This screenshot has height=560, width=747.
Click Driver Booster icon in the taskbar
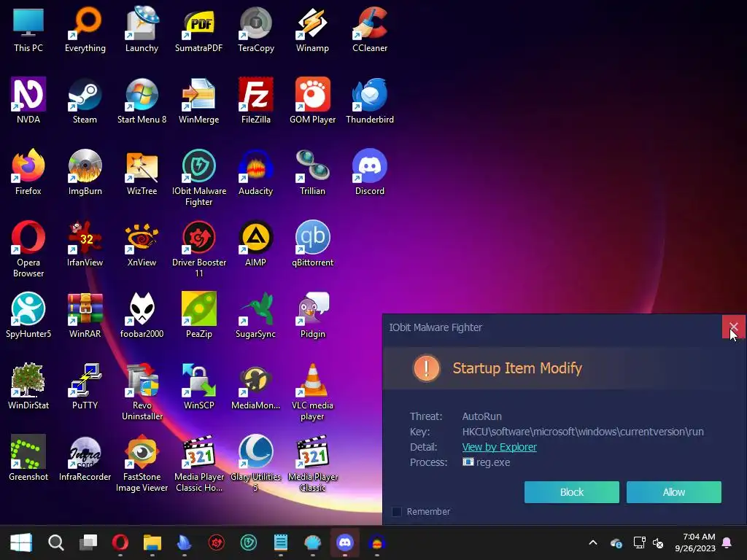(217, 542)
